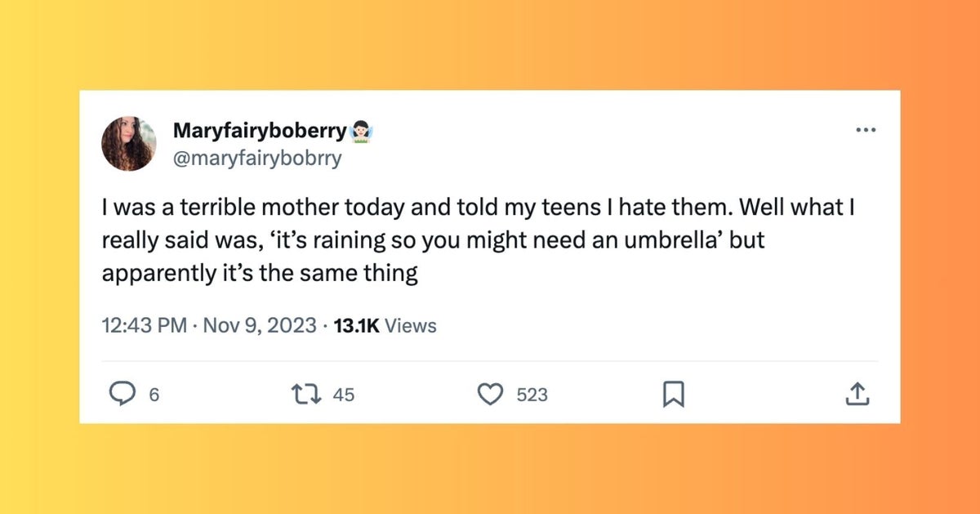Toggle retweet for this post
Viewport: 980px width, 514px height.
(306, 395)
